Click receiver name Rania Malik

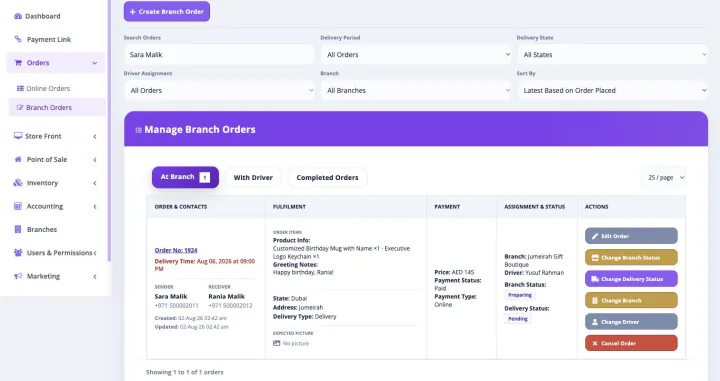coord(226,297)
